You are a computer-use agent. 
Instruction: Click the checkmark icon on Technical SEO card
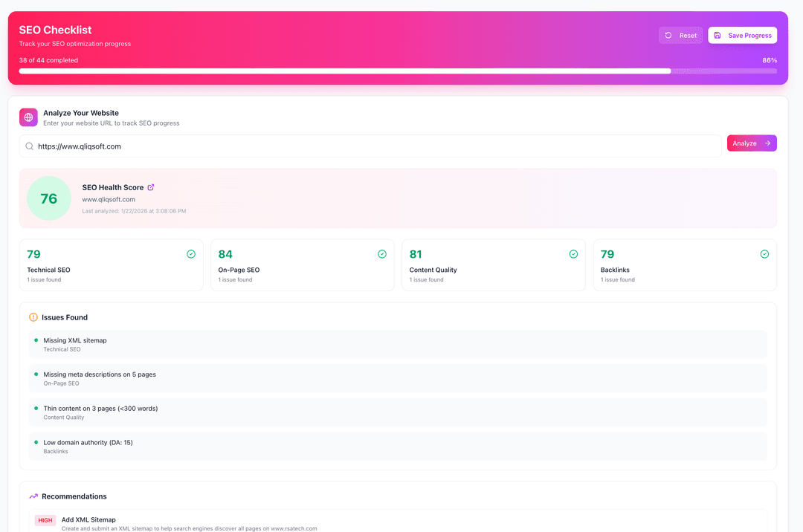coord(191,254)
